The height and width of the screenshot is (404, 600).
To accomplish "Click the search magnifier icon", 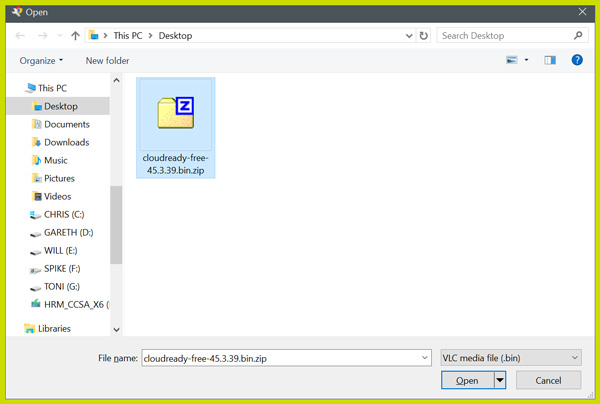I will click(578, 36).
